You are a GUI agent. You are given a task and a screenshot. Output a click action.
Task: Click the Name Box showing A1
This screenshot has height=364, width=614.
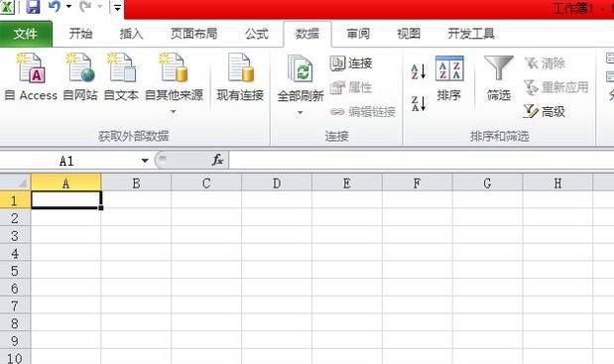[67, 161]
